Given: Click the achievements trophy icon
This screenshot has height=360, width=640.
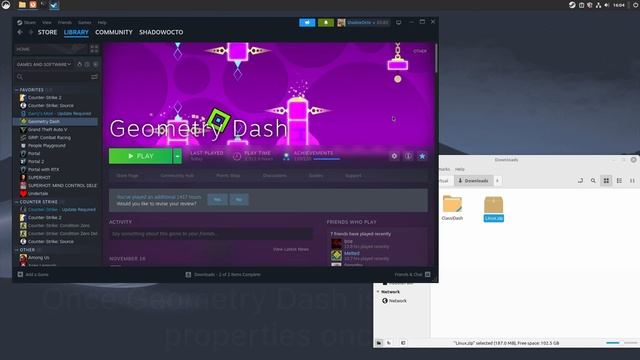Looking at the screenshot, I should (286, 156).
